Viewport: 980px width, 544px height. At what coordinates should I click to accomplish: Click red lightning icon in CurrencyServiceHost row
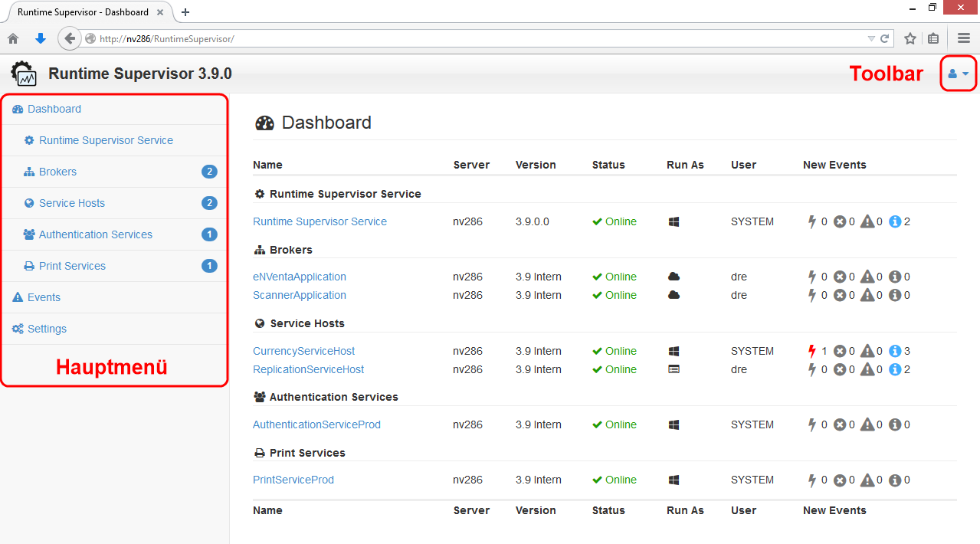pos(813,351)
